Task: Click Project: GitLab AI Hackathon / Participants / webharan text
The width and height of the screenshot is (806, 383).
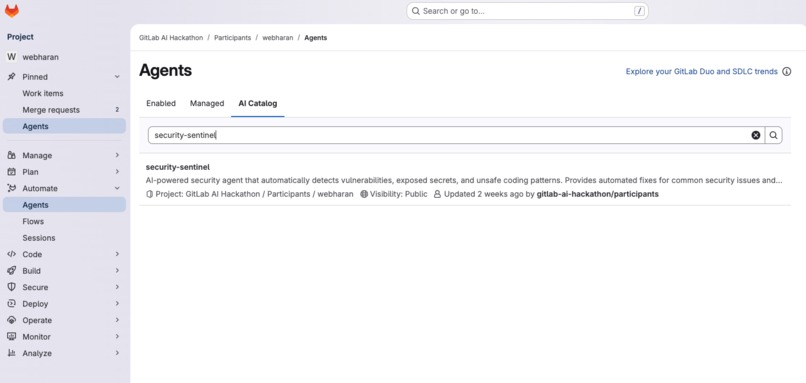Action: pos(254,194)
